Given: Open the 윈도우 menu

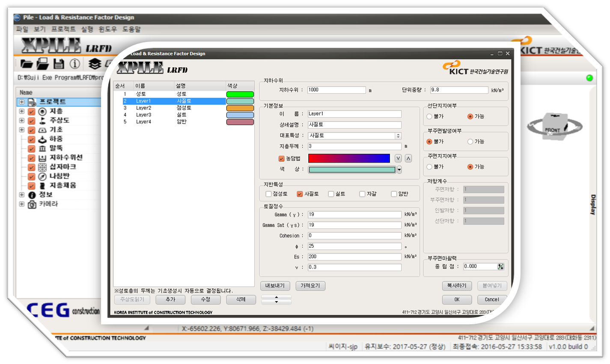Looking at the screenshot, I should (x=107, y=29).
